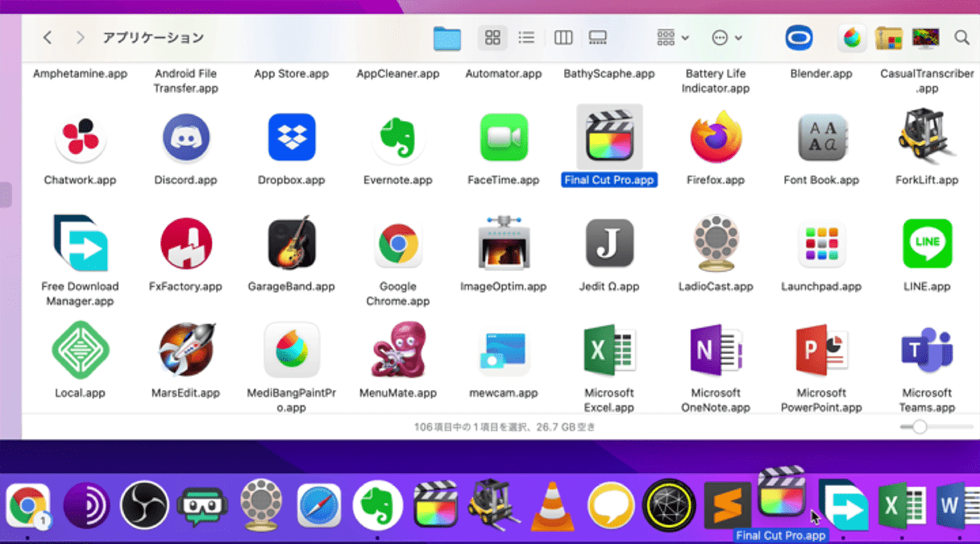Select Dropbox.app in the Finder window
The width and height of the screenshot is (980, 544).
292,138
